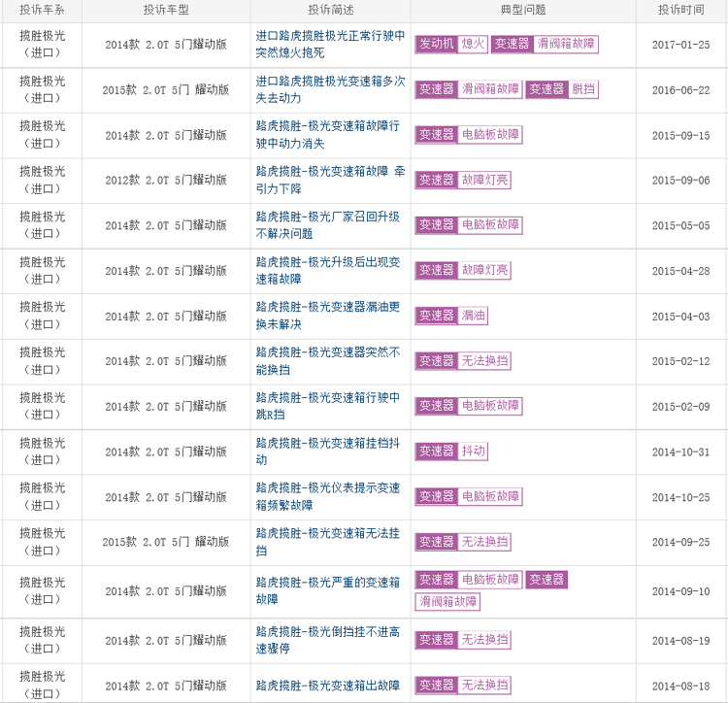Click 滑阀箱故障 tag in the 2014-09-10 row

point(447,602)
